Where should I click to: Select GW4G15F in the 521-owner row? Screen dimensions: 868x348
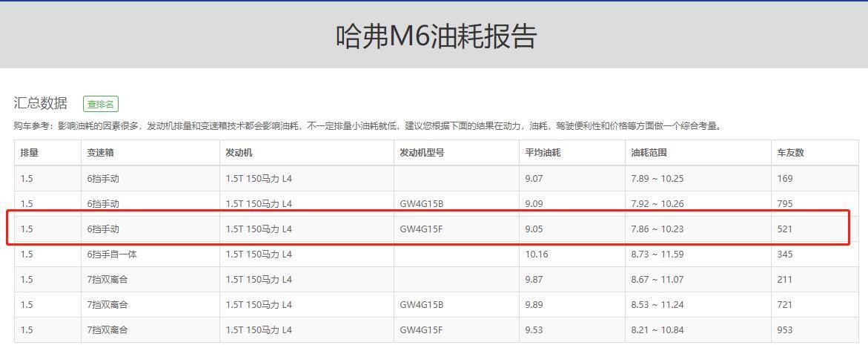(421, 229)
